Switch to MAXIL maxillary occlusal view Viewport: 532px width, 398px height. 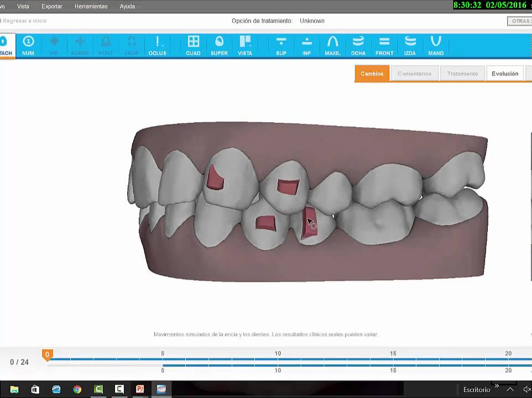click(x=332, y=46)
